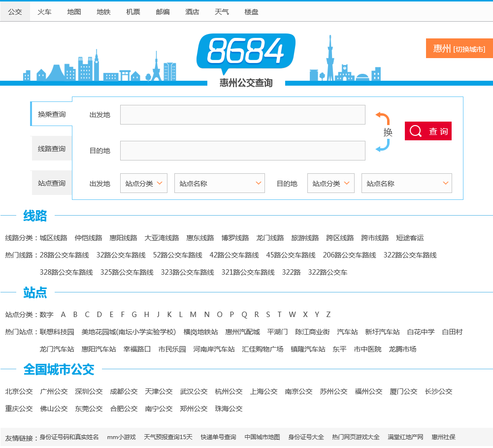Expand 目的地 站点分类 dropdown
This screenshot has width=493, height=448.
point(331,183)
